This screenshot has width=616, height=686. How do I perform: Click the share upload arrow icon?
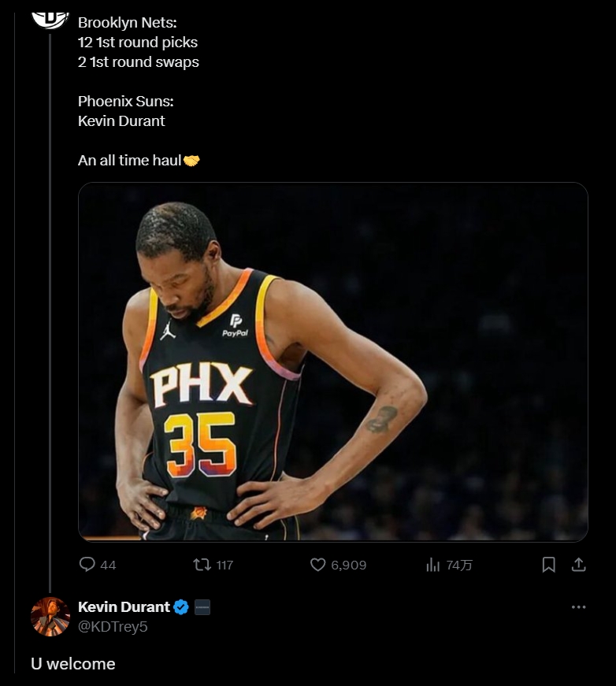click(x=578, y=565)
